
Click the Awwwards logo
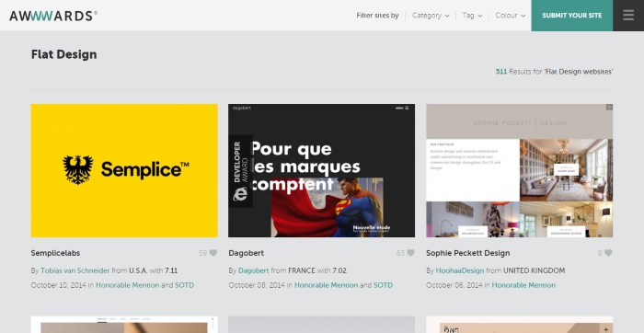coord(53,16)
